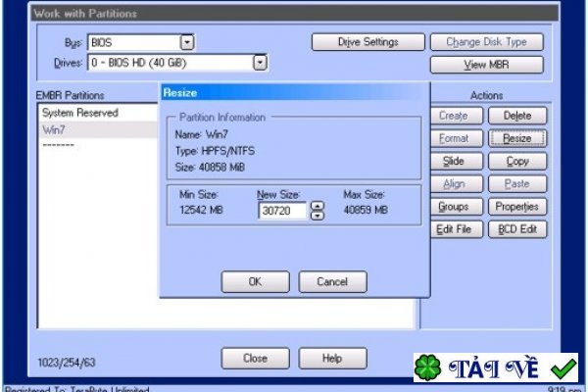Open the Groups action
Screen dimensions: 588x392
pyautogui.click(x=456, y=207)
